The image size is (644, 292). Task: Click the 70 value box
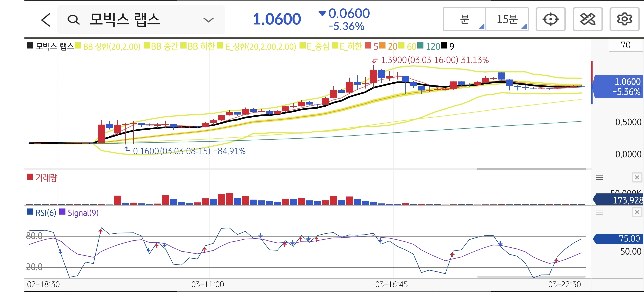[x=625, y=45]
